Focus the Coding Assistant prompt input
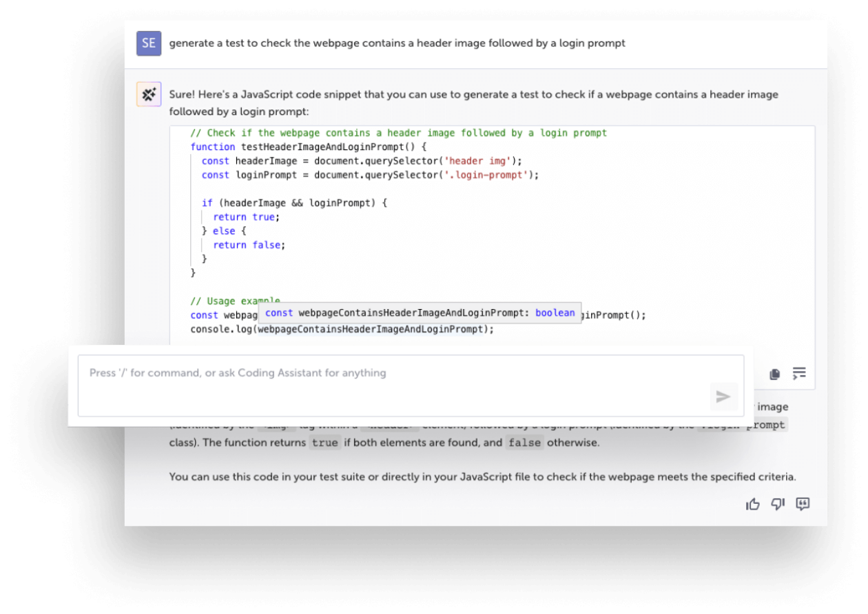This screenshot has width=868, height=614. coord(411,385)
